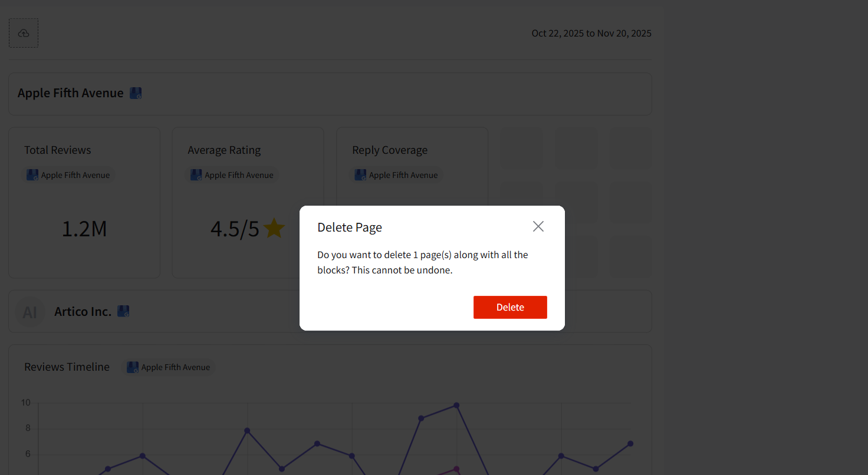Viewport: 868px width, 475px height.
Task: Click the AI avatar beside Artico Inc.
Action: pyautogui.click(x=30, y=312)
